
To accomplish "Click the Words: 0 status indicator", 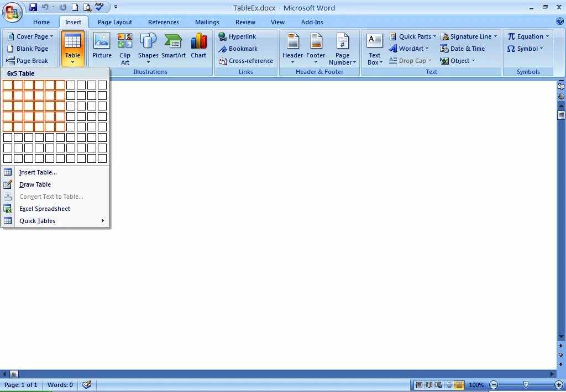I will tap(60, 385).
